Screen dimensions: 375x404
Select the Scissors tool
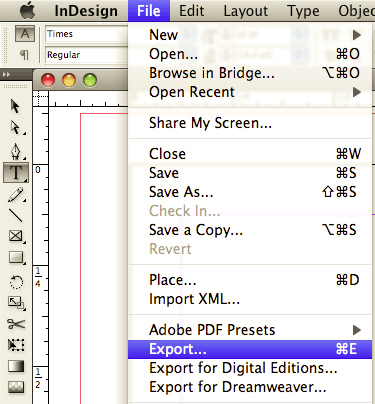[x=16, y=324]
